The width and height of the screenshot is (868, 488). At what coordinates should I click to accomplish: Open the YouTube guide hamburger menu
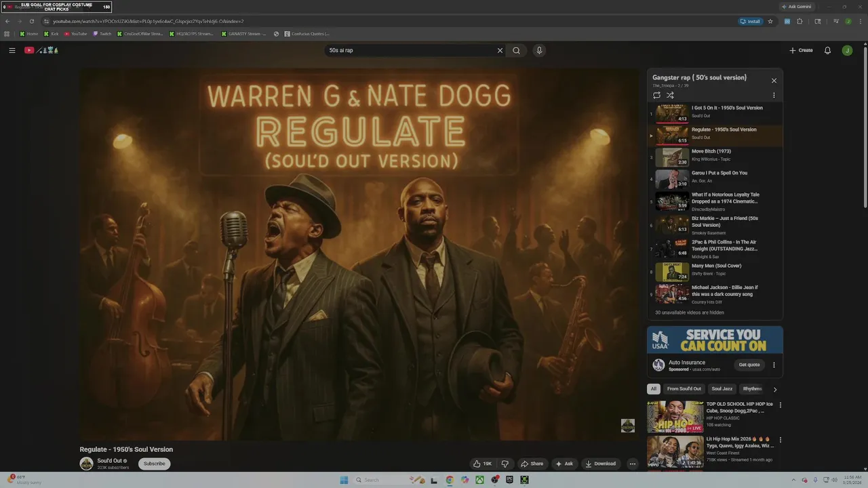pyautogui.click(x=12, y=50)
